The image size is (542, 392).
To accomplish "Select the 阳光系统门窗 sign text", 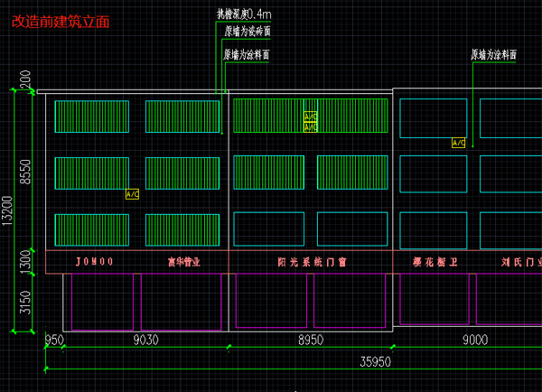I will point(312,262).
